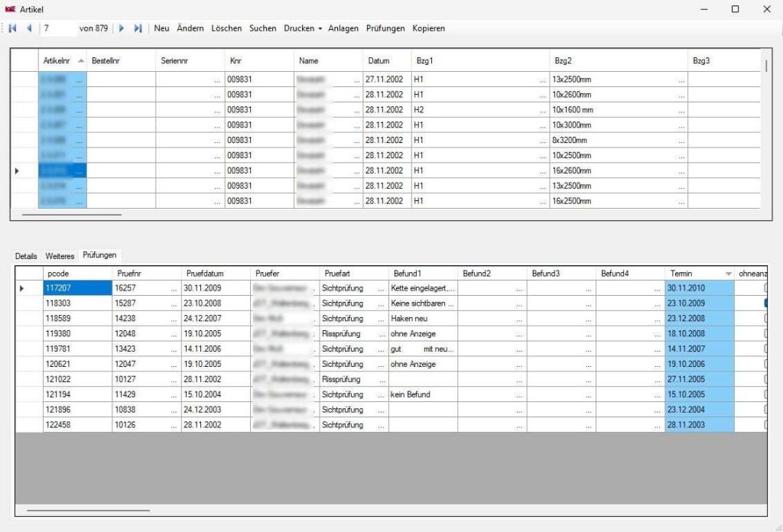Open Artikelnr ellipsis in the 10x1600 mm row
783x532 pixels.
coord(80,110)
